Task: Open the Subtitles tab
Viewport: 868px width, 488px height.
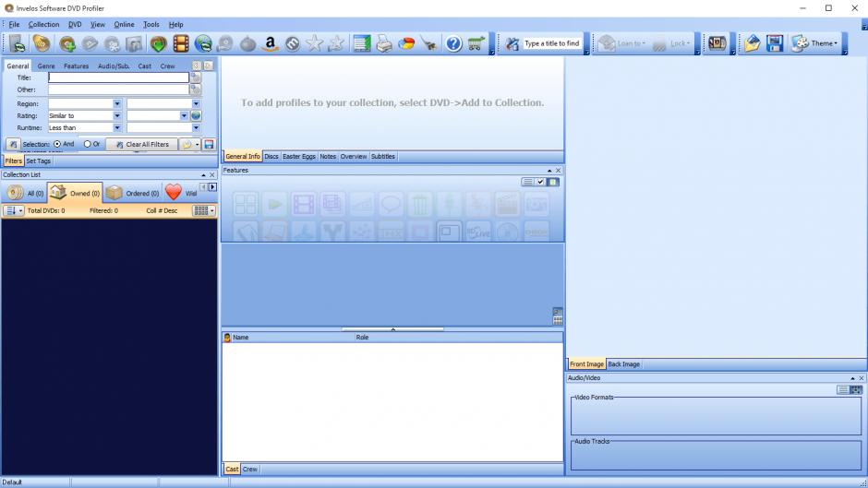Action: 382,157
